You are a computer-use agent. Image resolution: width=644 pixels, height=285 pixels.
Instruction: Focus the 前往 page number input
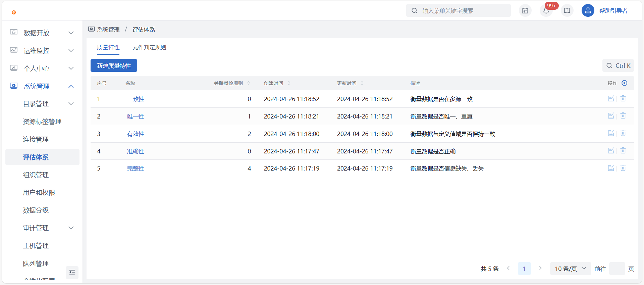tap(617, 269)
